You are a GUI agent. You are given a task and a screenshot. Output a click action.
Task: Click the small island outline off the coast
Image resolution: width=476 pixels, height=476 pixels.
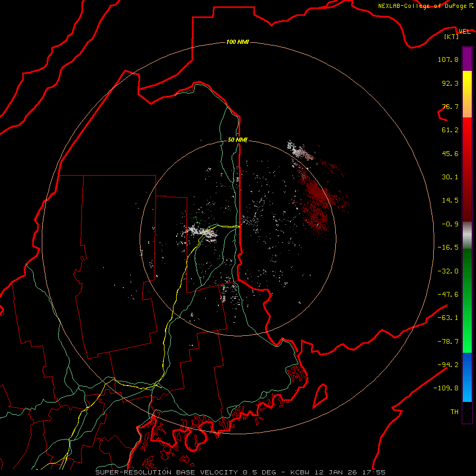click(321, 396)
